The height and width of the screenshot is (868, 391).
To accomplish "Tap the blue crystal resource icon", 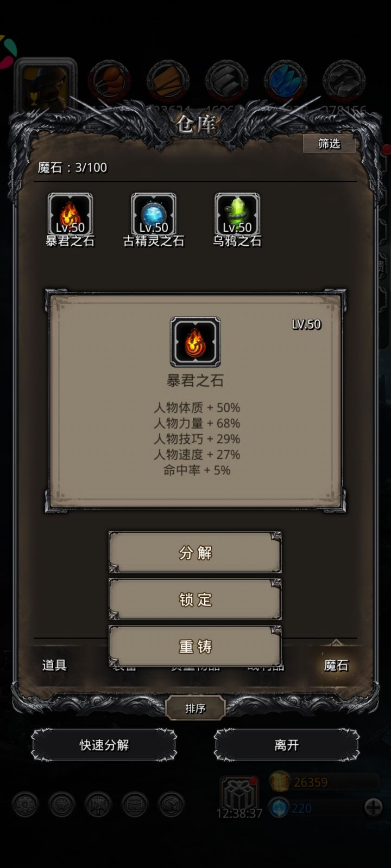I will pos(285,80).
